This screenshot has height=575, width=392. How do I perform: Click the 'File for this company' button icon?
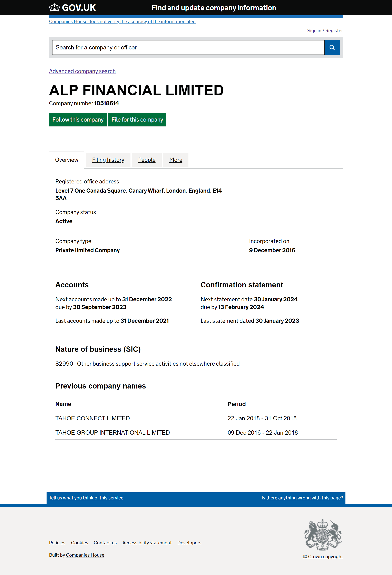coord(137,119)
